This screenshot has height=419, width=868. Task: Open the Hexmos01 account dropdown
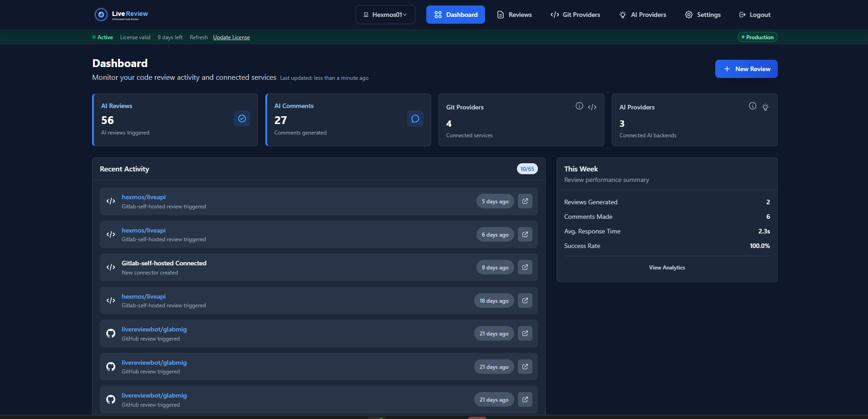[385, 14]
